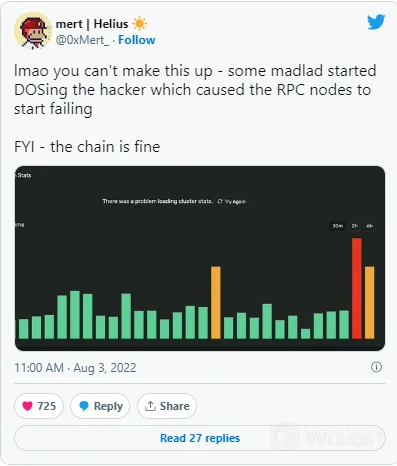Open the tweet info circle icon
Image resolution: width=397 pixels, height=466 pixels.
(376, 367)
